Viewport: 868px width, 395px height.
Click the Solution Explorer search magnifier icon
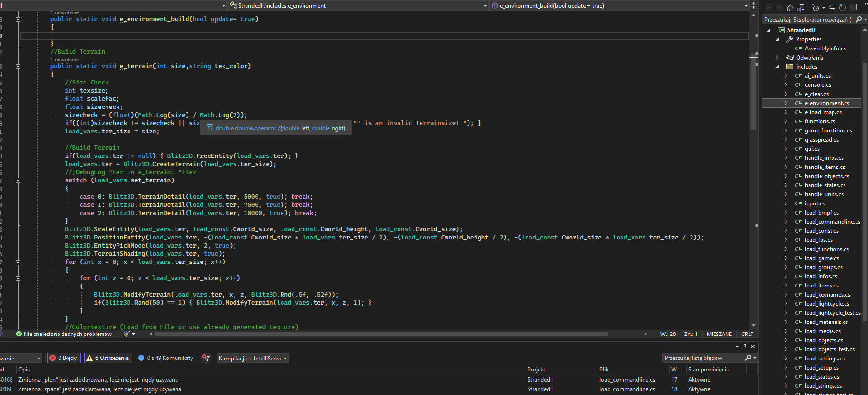(x=858, y=20)
